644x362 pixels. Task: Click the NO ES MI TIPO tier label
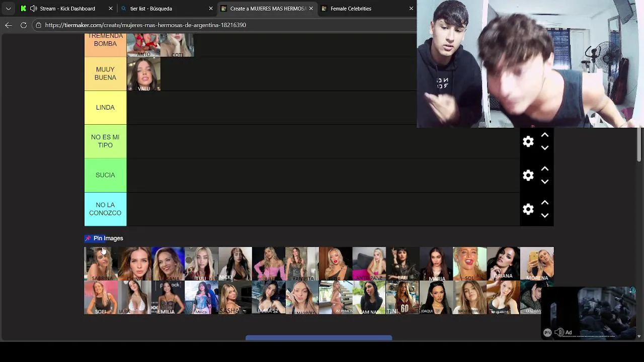click(105, 141)
